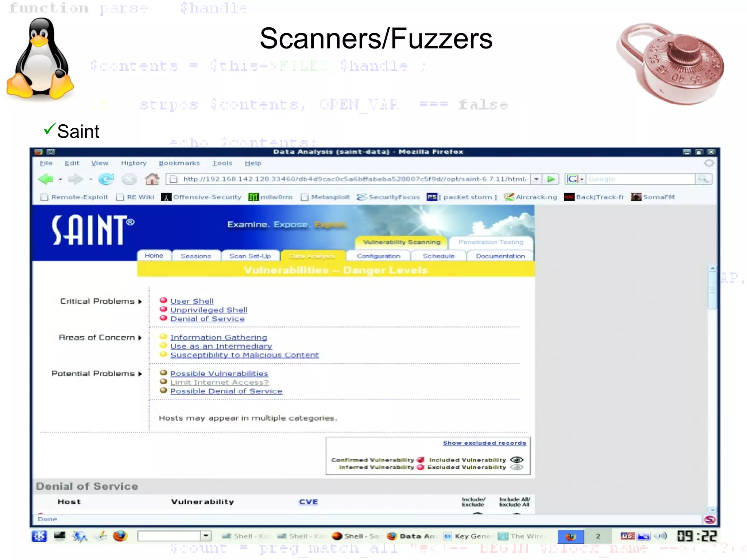Open the Tools menu
Viewport: 747px width, 560px height.
point(222,163)
